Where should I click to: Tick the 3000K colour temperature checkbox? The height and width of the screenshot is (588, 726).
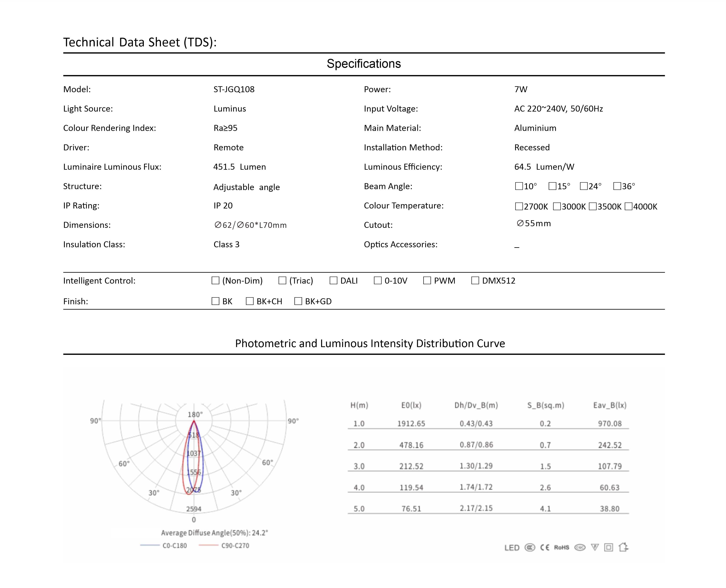pos(557,206)
